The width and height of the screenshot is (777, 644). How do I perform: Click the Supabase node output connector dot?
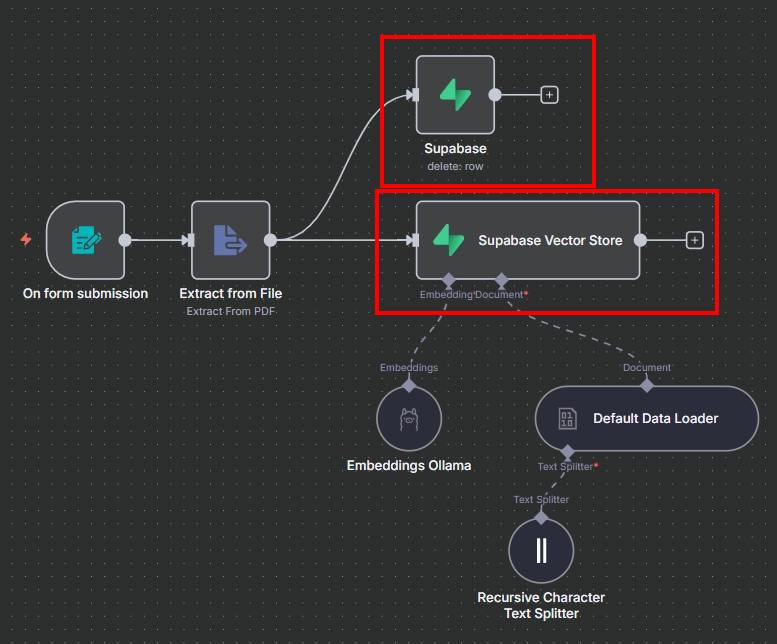point(494,95)
